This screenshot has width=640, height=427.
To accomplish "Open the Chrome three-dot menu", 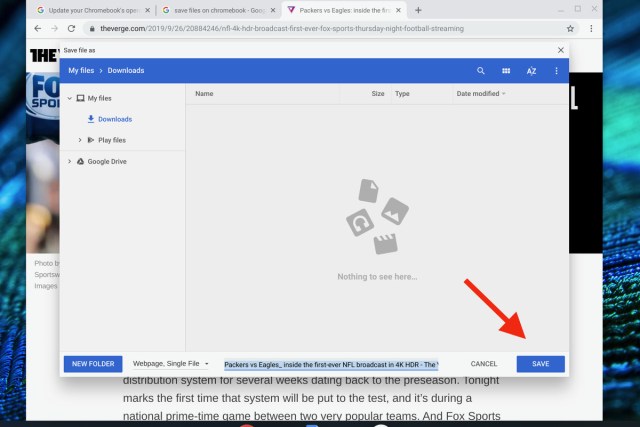I will 591,29.
